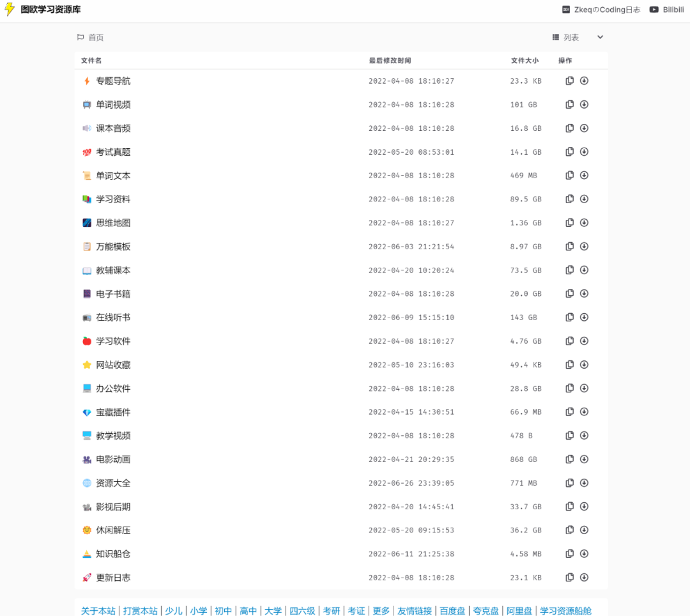Click copy link icon for 专题导航 row

(x=569, y=81)
